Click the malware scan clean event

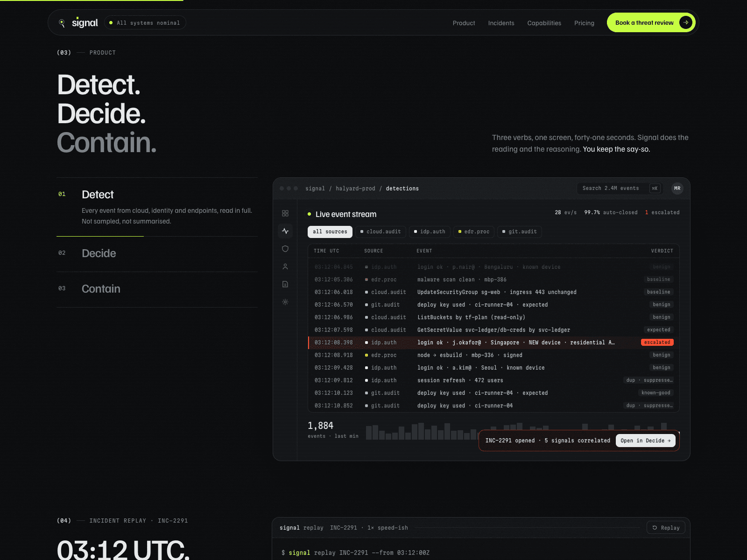click(462, 280)
